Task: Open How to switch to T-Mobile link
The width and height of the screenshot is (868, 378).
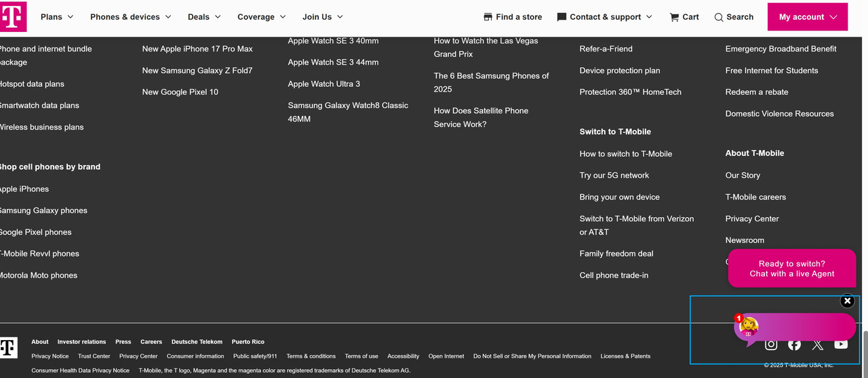Action: click(626, 154)
